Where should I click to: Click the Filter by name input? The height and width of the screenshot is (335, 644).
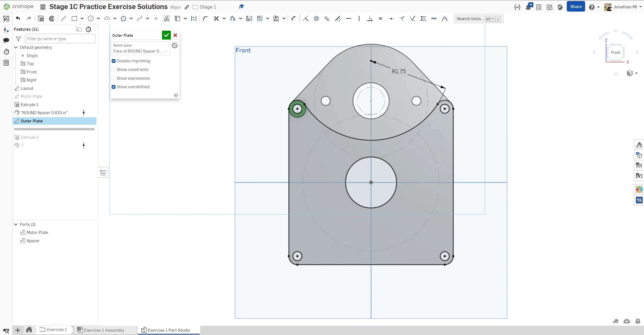pyautogui.click(x=60, y=39)
